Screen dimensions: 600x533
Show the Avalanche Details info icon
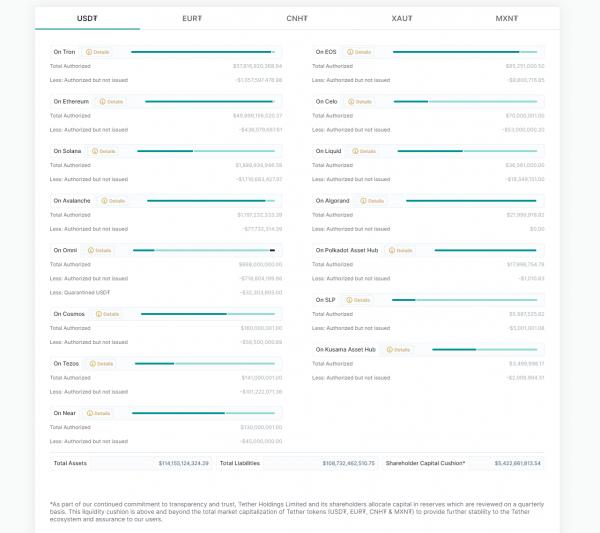[x=102, y=200]
